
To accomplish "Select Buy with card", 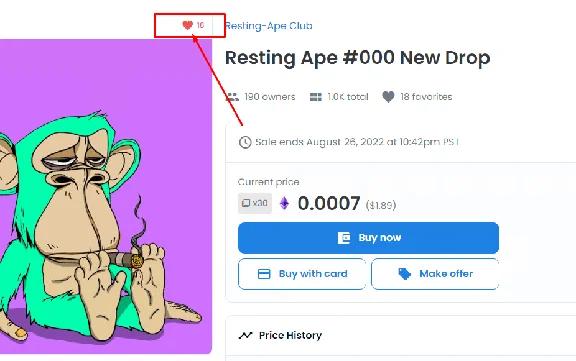I will coord(302,274).
